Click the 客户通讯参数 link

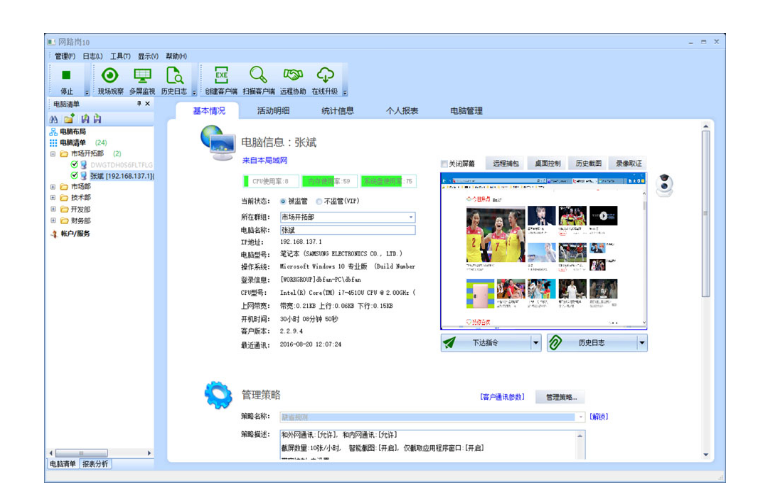503,397
